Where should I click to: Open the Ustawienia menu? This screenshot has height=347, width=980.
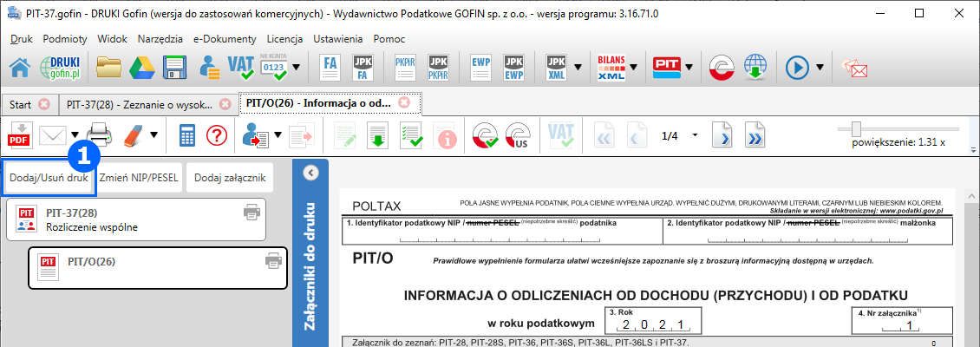tap(338, 39)
